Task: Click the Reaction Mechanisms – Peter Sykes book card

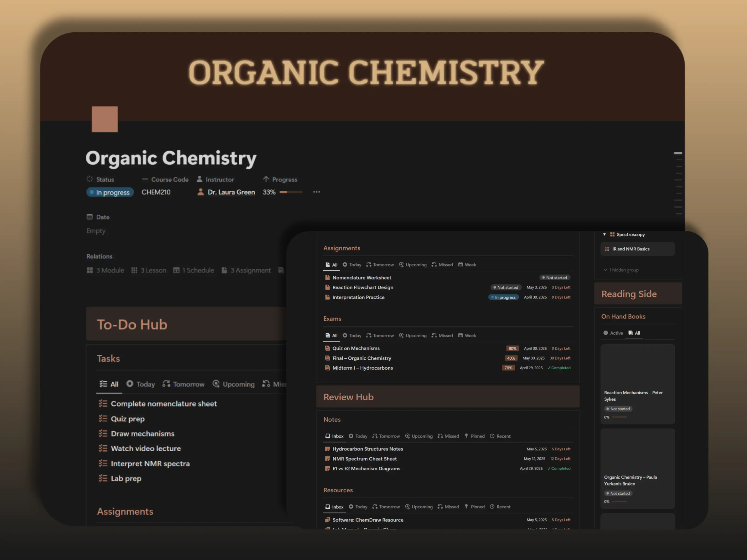Action: click(638, 385)
